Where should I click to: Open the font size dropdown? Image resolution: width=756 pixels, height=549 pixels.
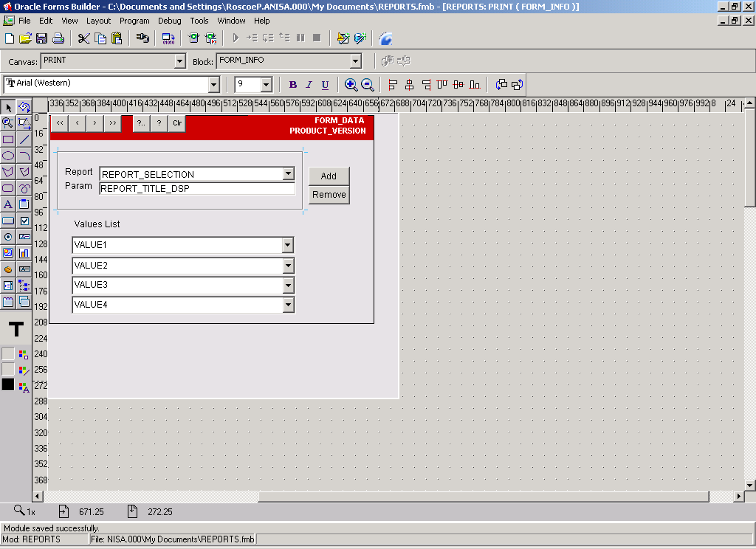click(x=266, y=85)
